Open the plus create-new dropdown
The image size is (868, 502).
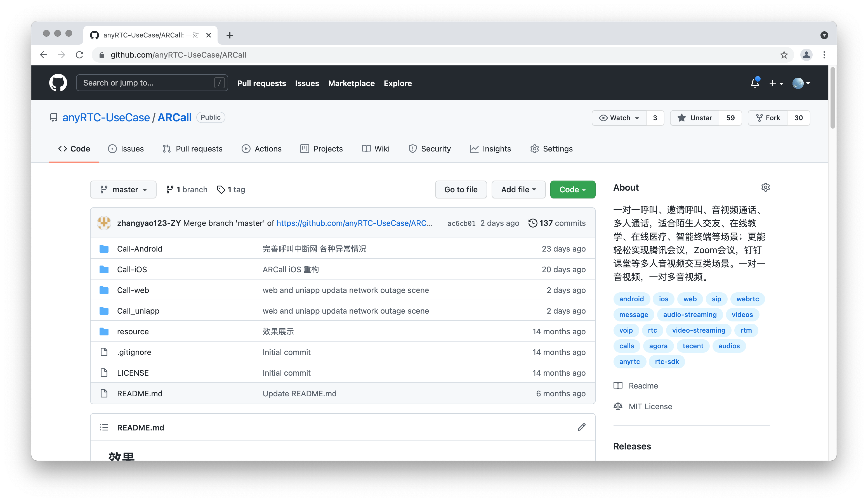click(x=776, y=83)
